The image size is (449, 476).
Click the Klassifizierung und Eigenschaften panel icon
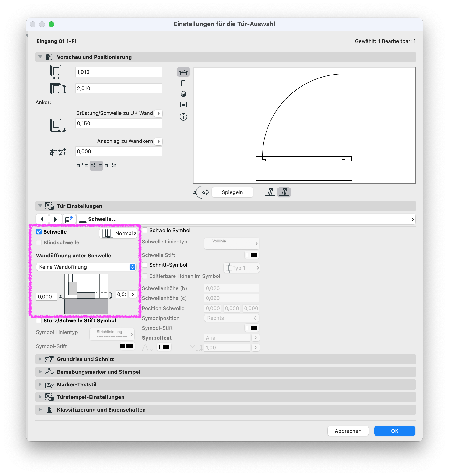[49, 409]
